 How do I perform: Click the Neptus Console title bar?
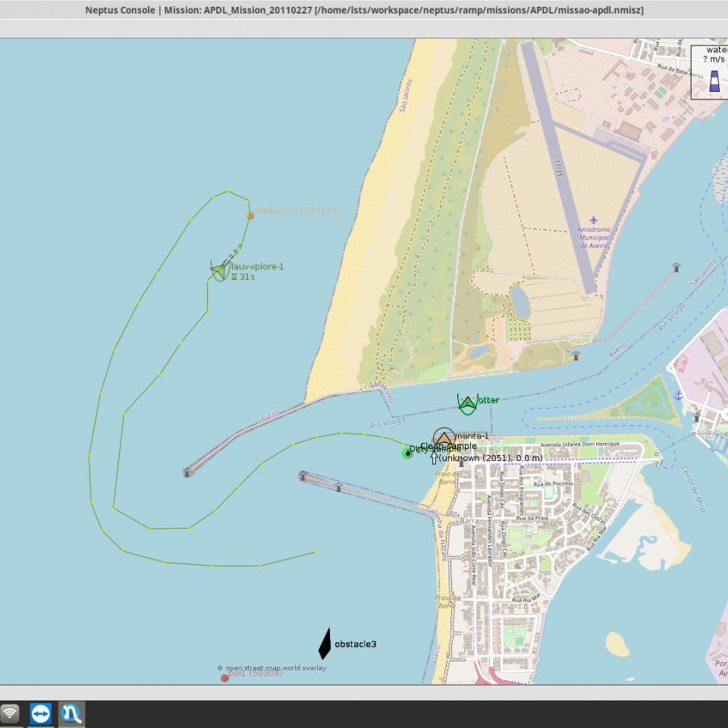point(364,10)
